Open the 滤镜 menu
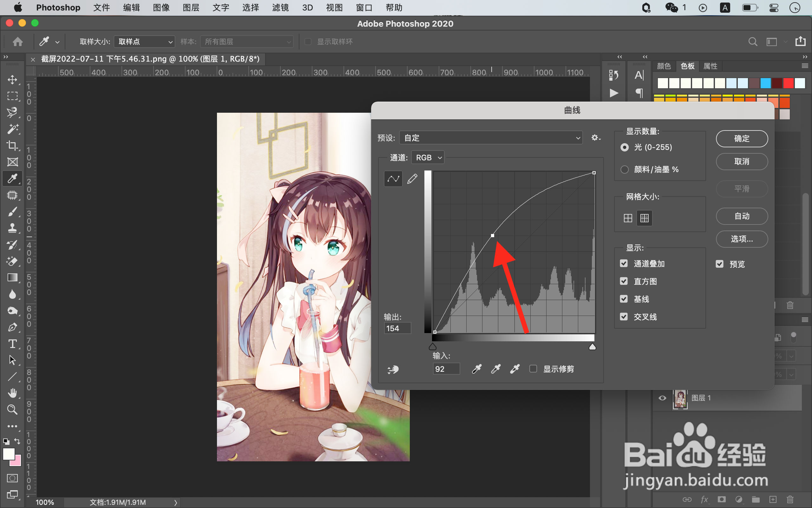 tap(280, 8)
